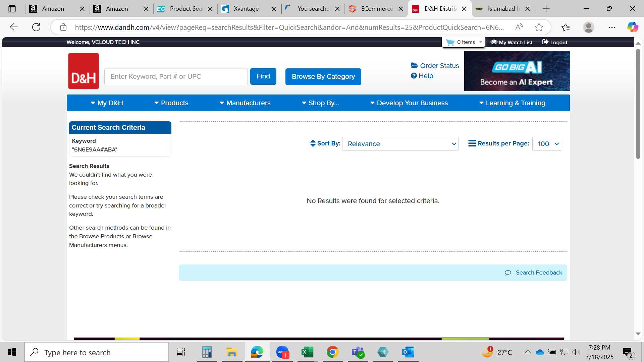Open Excel from the taskbar

click(307, 352)
